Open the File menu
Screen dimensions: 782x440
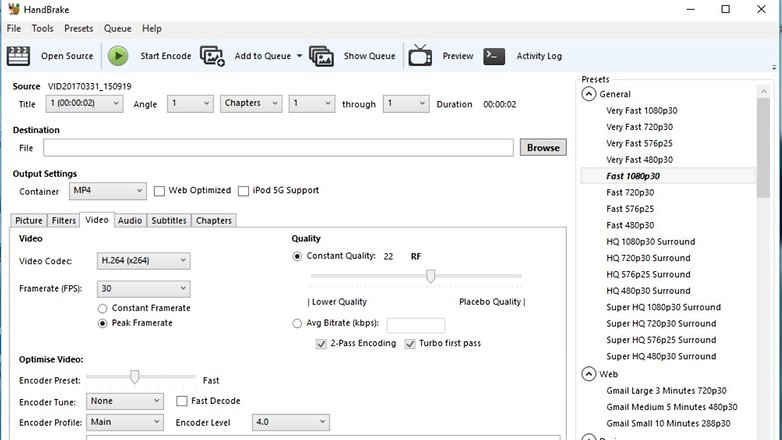point(13,28)
